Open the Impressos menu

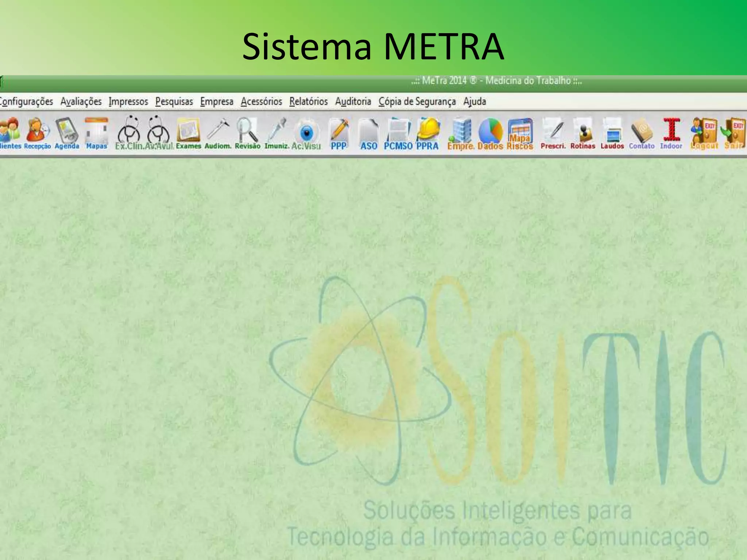128,102
